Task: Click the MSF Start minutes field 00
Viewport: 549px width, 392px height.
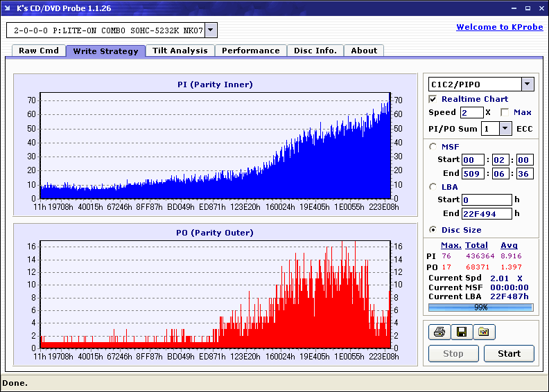Action: click(x=473, y=160)
